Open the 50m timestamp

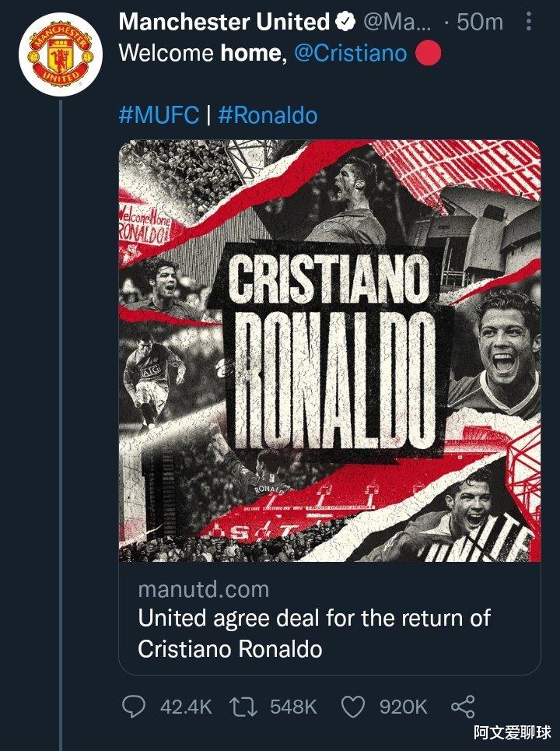(x=480, y=22)
